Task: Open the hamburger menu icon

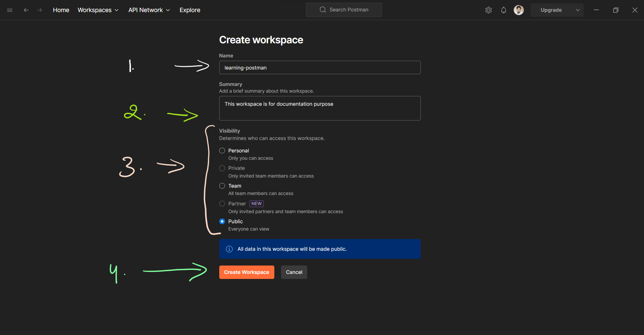Action: coord(10,10)
